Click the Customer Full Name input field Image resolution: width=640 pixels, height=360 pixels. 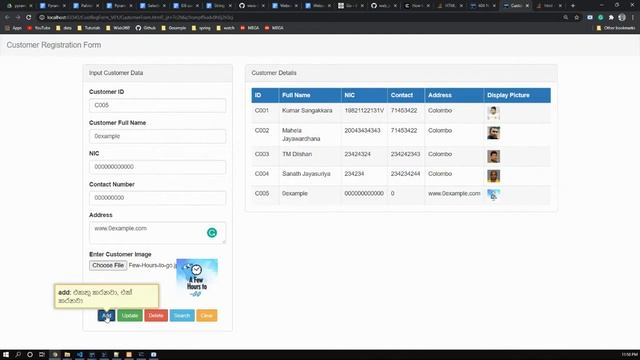[x=158, y=136]
